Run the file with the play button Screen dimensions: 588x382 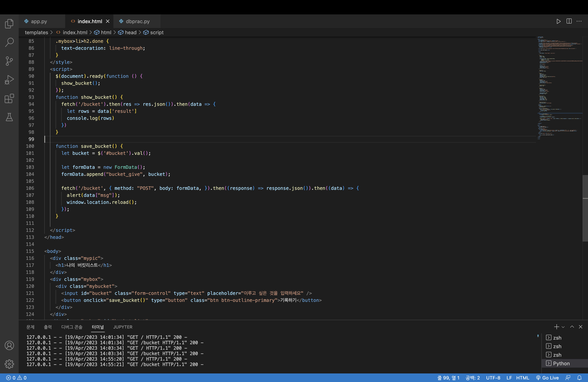point(559,21)
